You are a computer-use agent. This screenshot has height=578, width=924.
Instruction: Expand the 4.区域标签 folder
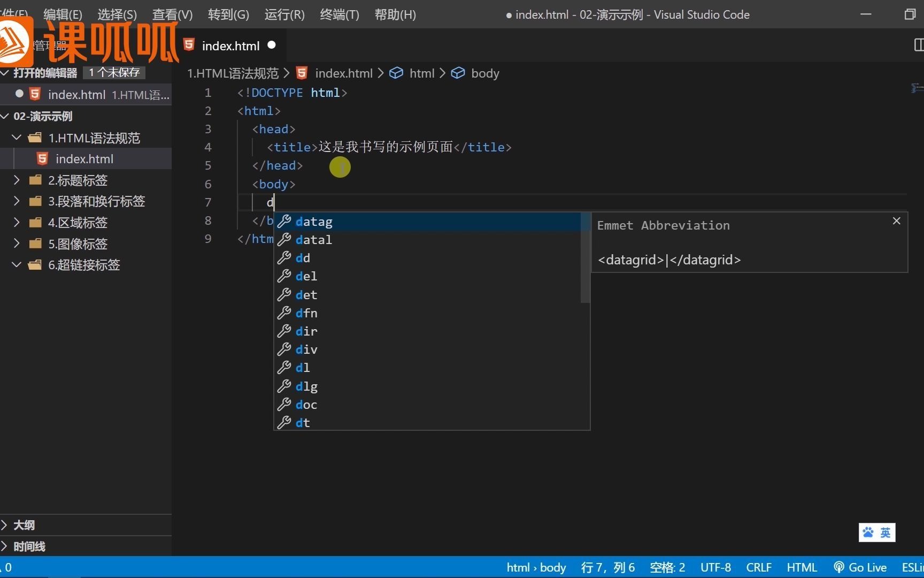click(17, 222)
